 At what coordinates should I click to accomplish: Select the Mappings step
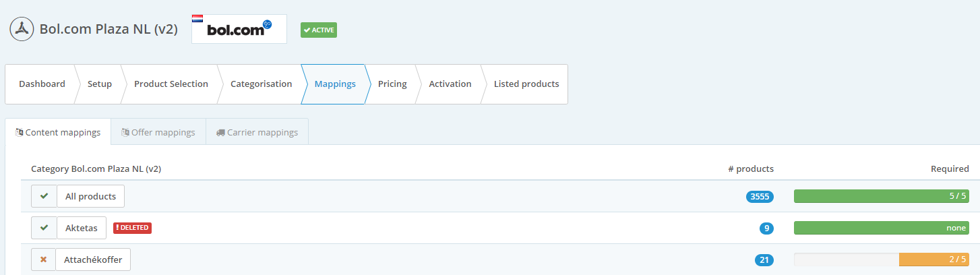(x=335, y=84)
